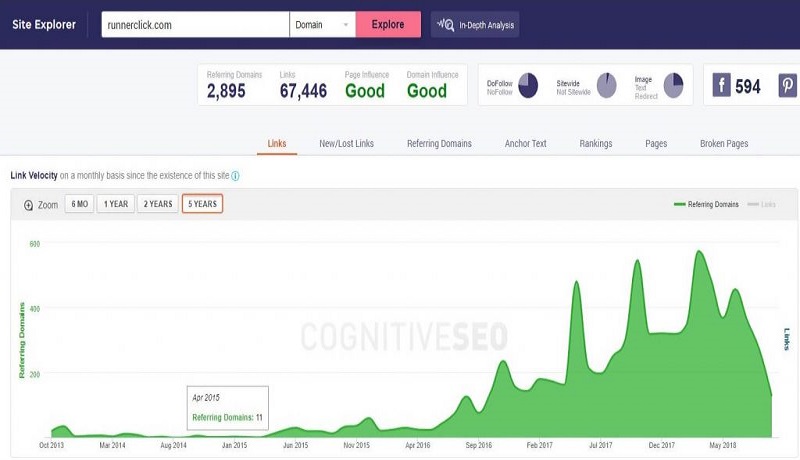Screen dimensions: 800x460
Task: Open the Rankings tab
Action: [x=596, y=144]
